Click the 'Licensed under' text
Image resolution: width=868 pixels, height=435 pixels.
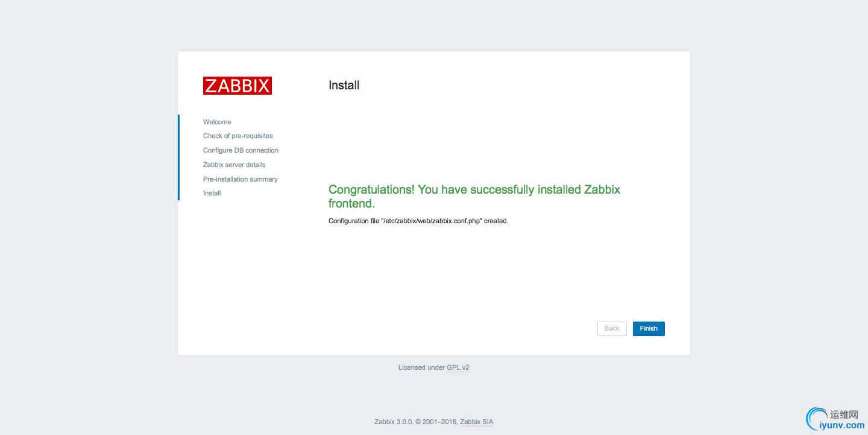tap(421, 367)
